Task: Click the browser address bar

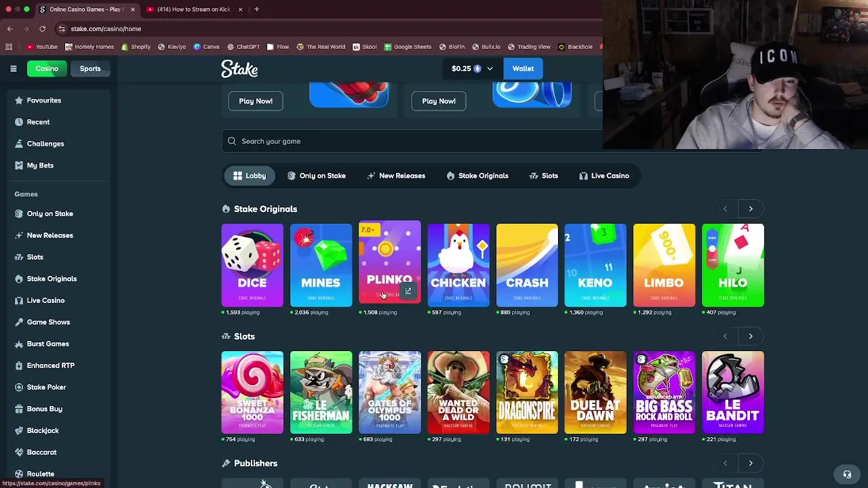Action: [x=325, y=28]
